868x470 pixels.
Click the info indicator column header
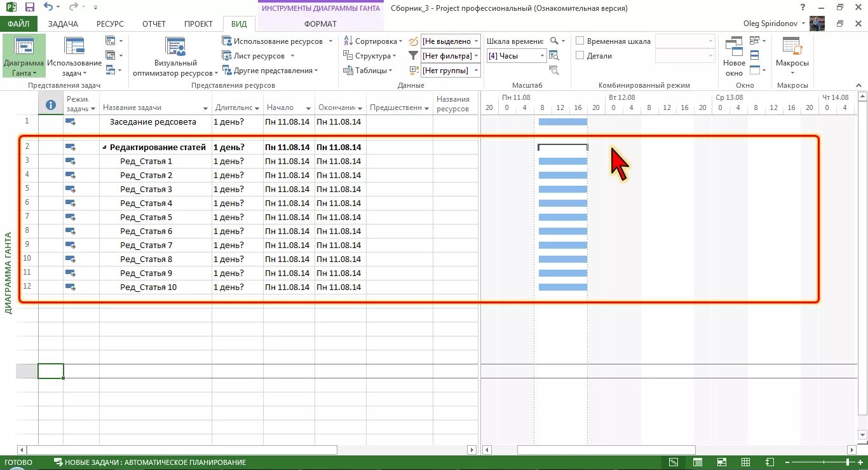tap(51, 105)
